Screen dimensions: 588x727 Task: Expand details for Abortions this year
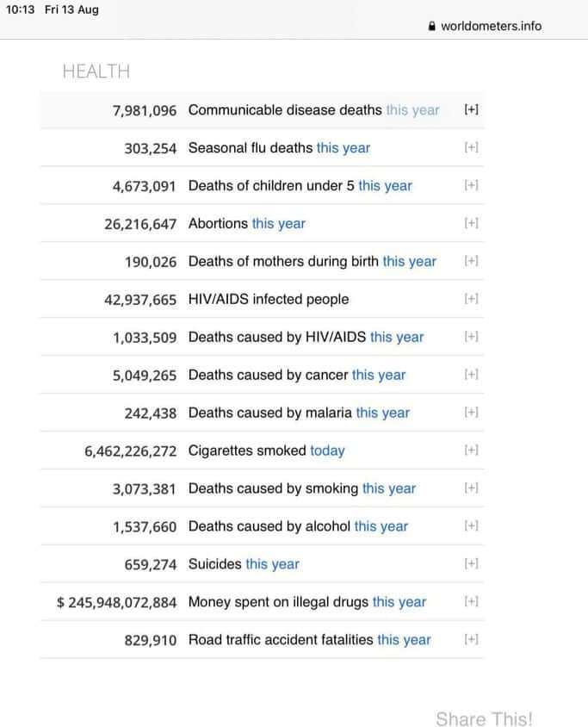[x=471, y=223]
